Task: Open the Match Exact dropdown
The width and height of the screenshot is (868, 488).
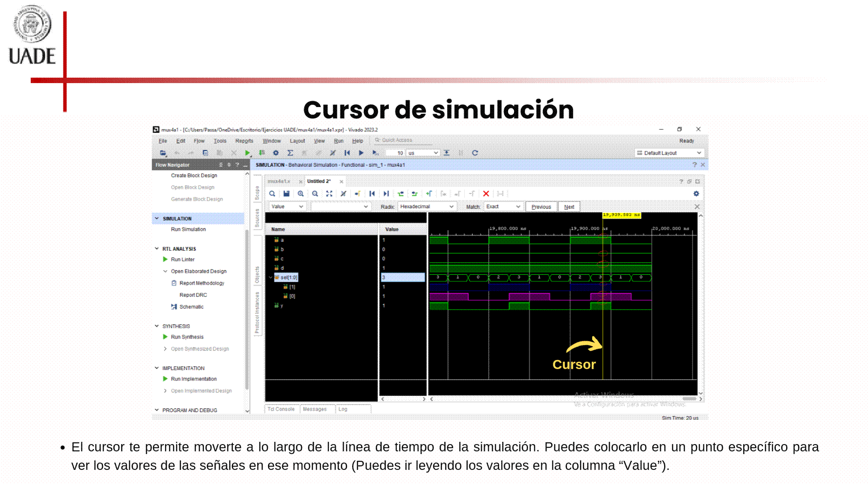Action: [x=503, y=207]
